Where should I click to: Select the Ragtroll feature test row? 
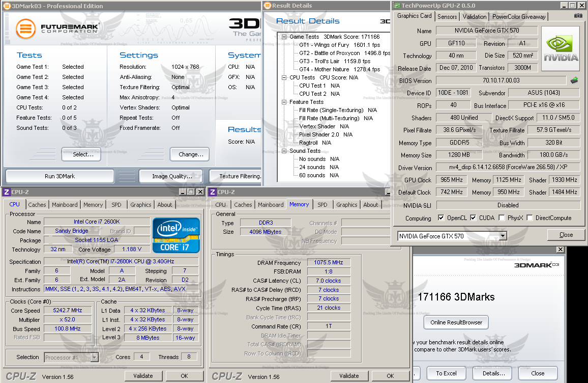pyautogui.click(x=315, y=143)
